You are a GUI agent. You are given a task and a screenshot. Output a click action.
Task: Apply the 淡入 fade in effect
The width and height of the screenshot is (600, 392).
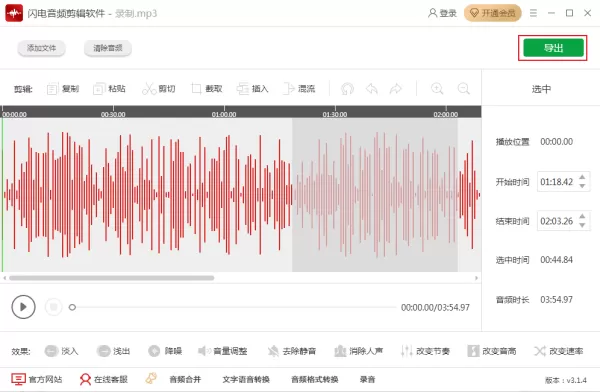[x=61, y=351]
